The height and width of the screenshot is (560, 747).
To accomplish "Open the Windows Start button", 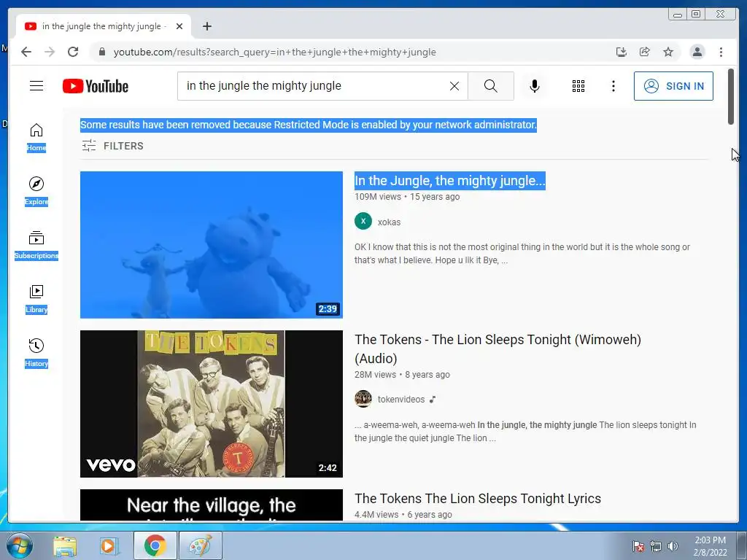I will (19, 545).
